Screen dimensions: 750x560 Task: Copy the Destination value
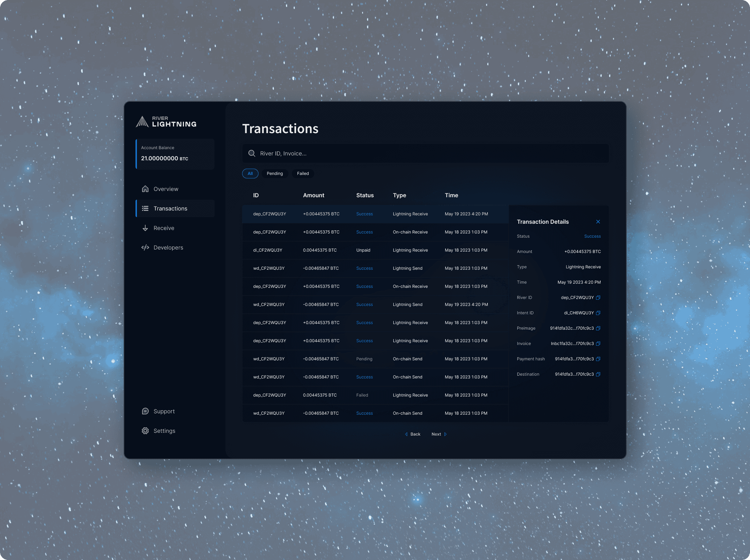[598, 374]
